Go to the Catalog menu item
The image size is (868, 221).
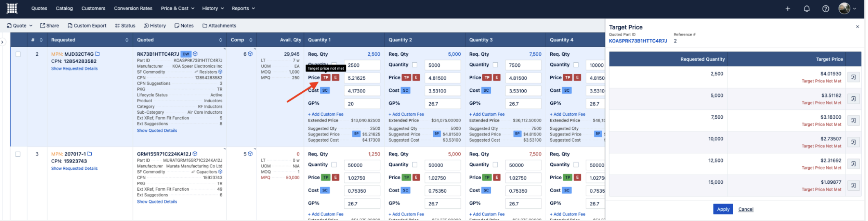(64, 8)
